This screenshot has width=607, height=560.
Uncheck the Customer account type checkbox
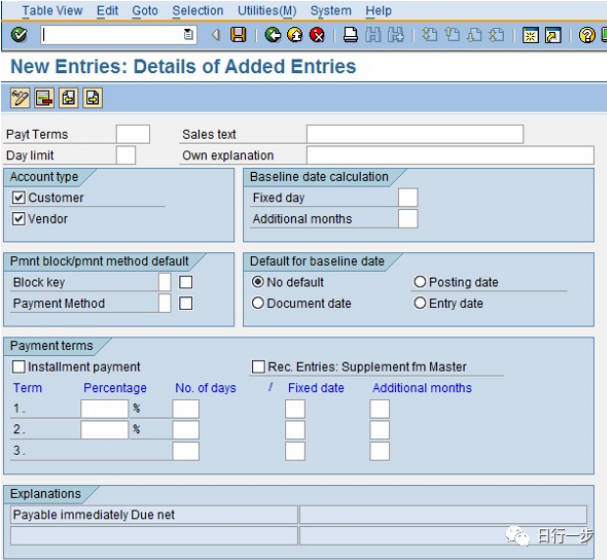point(19,198)
